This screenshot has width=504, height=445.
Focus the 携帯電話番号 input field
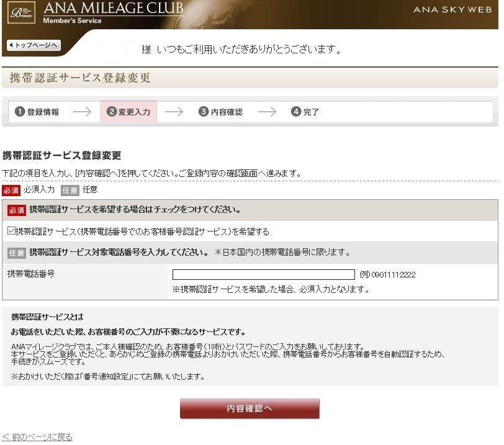264,275
